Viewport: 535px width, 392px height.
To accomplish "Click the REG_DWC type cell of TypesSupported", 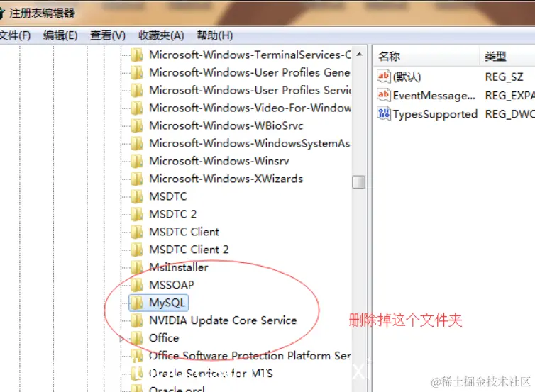I will click(509, 114).
